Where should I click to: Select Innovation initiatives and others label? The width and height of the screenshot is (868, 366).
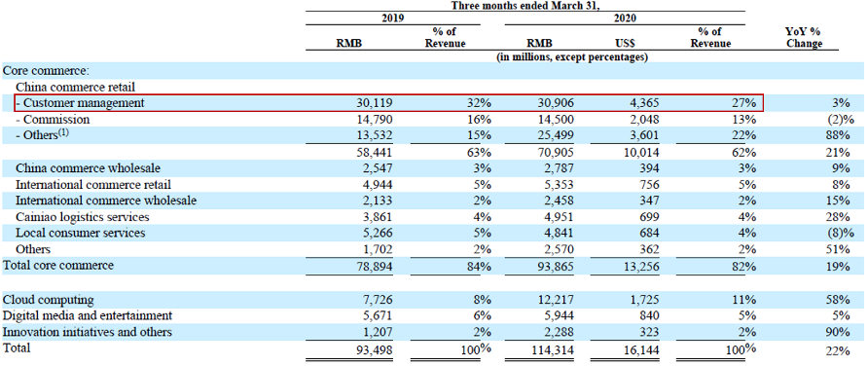click(88, 332)
